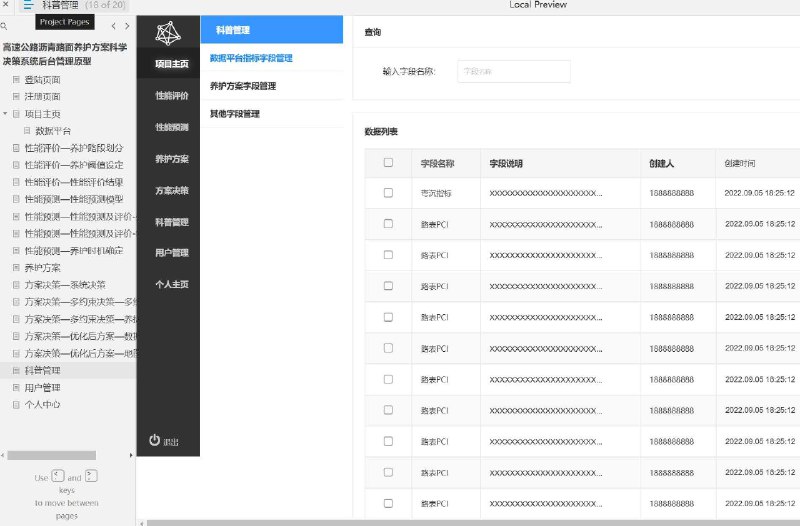Click the 字段名称 column header
The width and height of the screenshot is (800, 526).
coord(437,163)
